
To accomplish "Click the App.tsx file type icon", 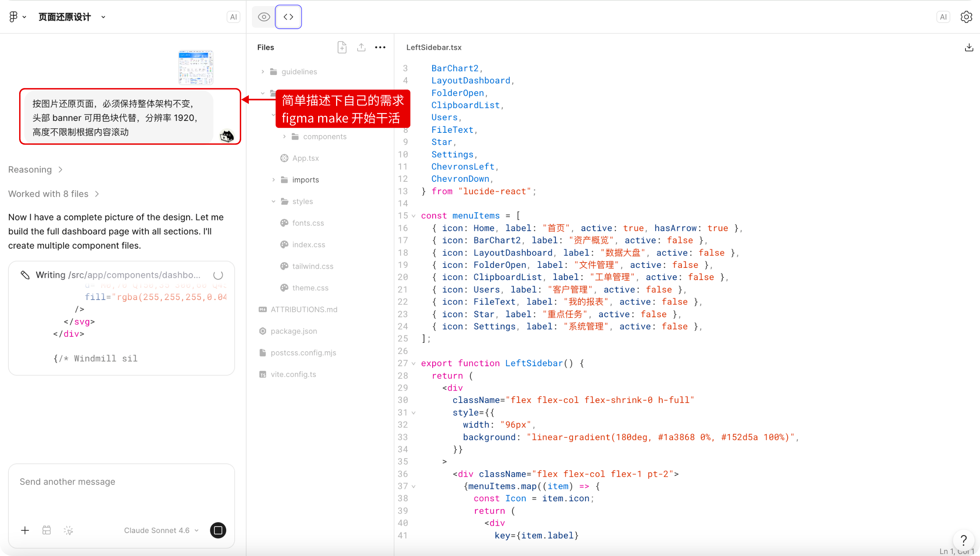I will [284, 158].
